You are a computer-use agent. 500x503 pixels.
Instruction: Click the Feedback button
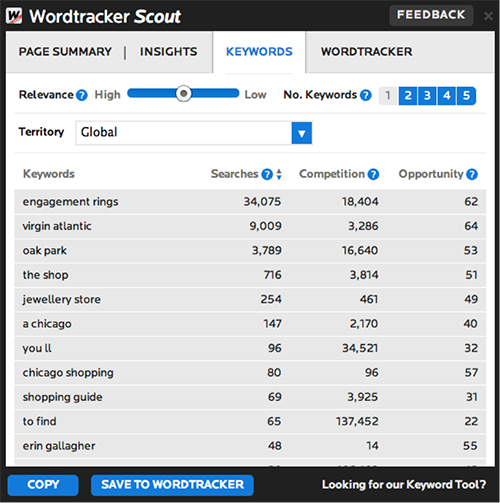tap(431, 15)
